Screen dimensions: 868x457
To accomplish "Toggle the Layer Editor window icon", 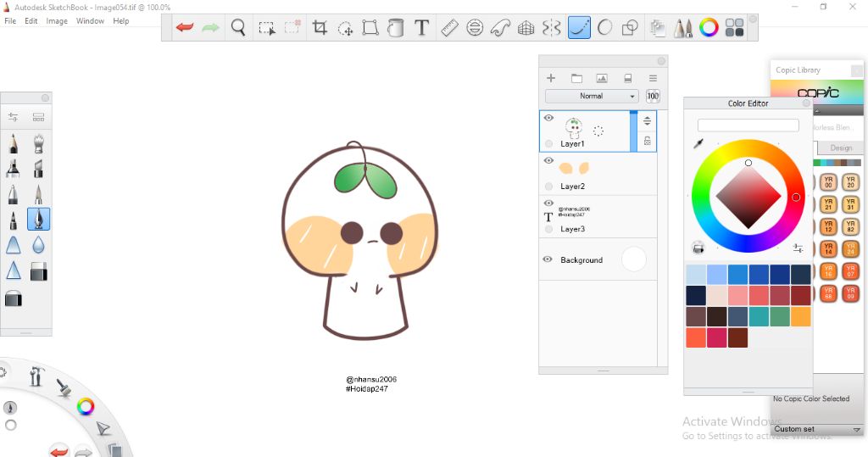I will 658,28.
